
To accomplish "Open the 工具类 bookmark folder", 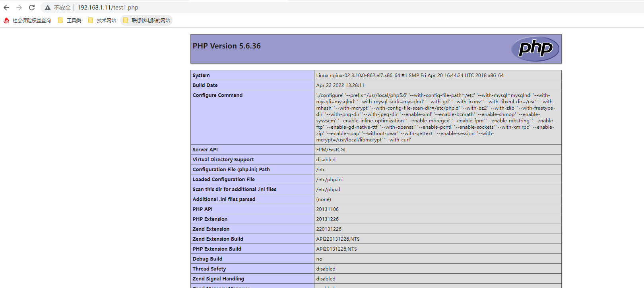I will coord(70,20).
